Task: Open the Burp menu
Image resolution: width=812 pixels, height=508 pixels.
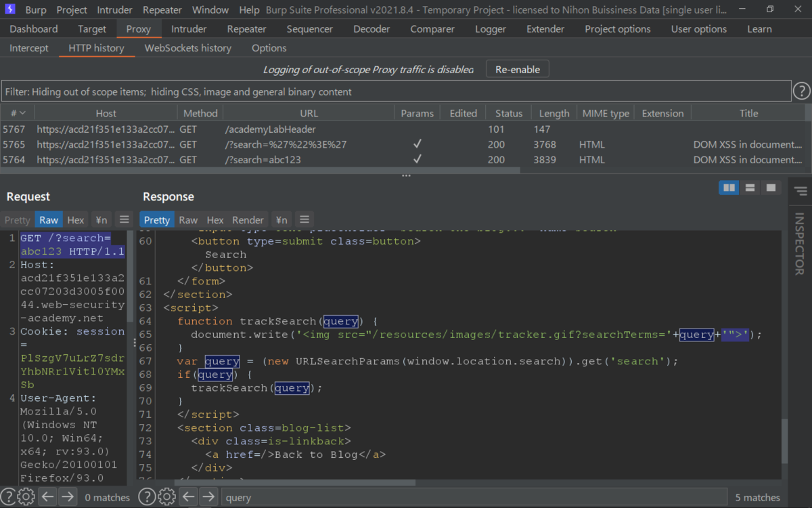Action: coord(36,9)
